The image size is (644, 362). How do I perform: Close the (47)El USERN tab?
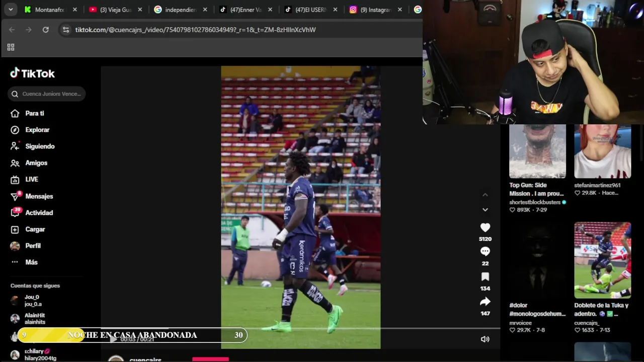(335, 10)
